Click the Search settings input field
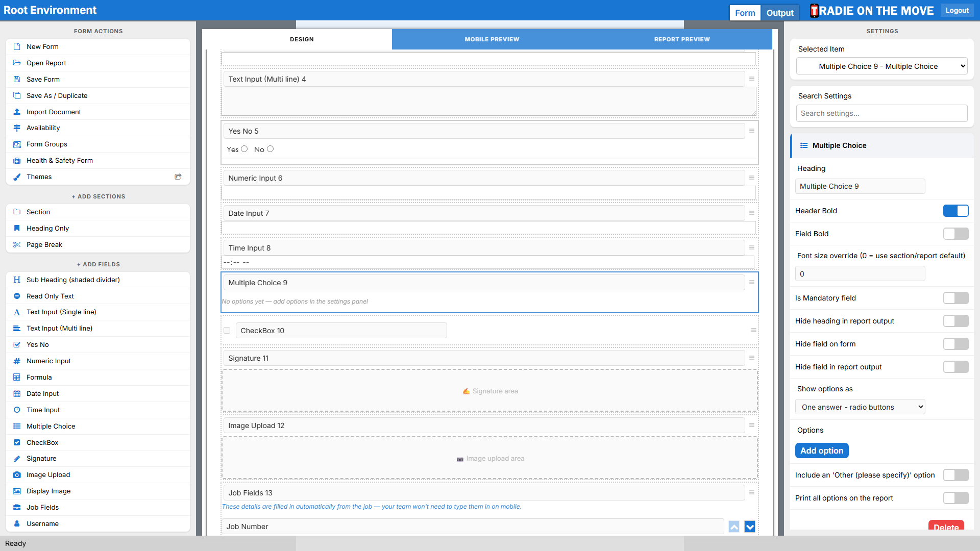The width and height of the screenshot is (980, 551). (x=881, y=113)
